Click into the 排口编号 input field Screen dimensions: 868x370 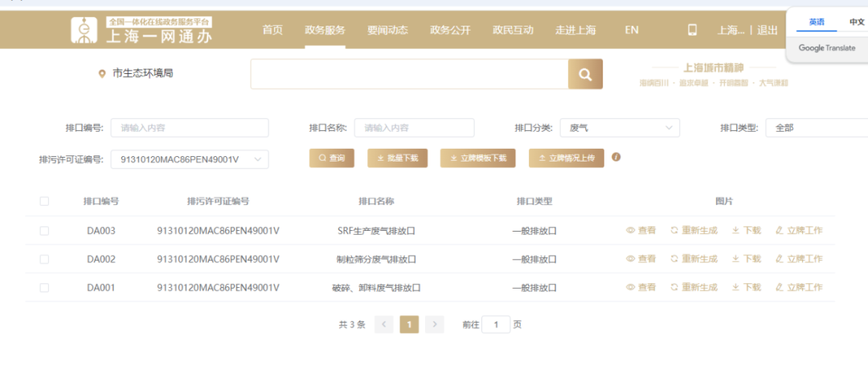(190, 128)
